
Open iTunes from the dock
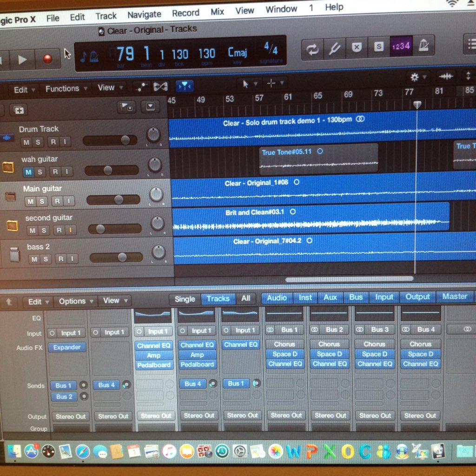169,451
